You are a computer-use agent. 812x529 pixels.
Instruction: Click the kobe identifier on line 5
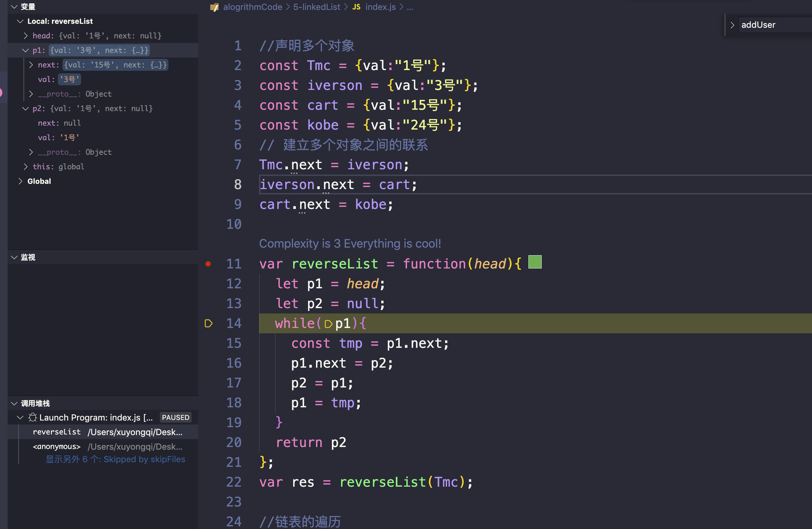[x=323, y=125]
